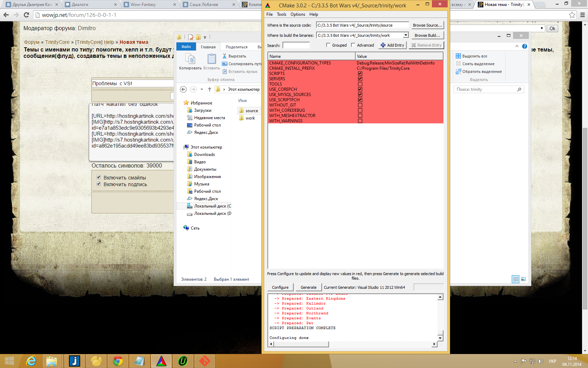588x368 pixels.
Task: Open the Tools menu in CMake
Action: [281, 14]
